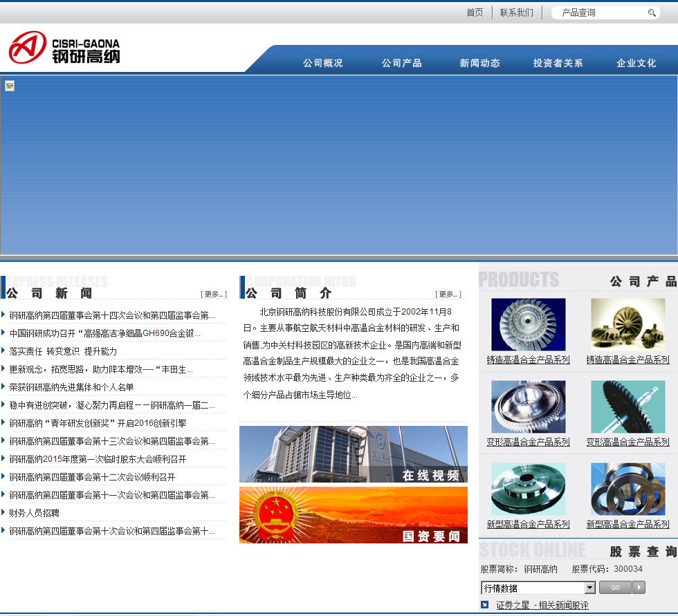Open the 青年研发创新奖 news article
The image size is (678, 616).
(x=98, y=423)
